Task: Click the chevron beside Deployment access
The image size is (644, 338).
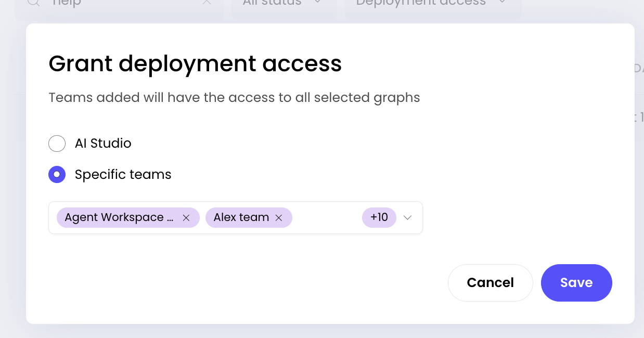Action: pos(503,3)
